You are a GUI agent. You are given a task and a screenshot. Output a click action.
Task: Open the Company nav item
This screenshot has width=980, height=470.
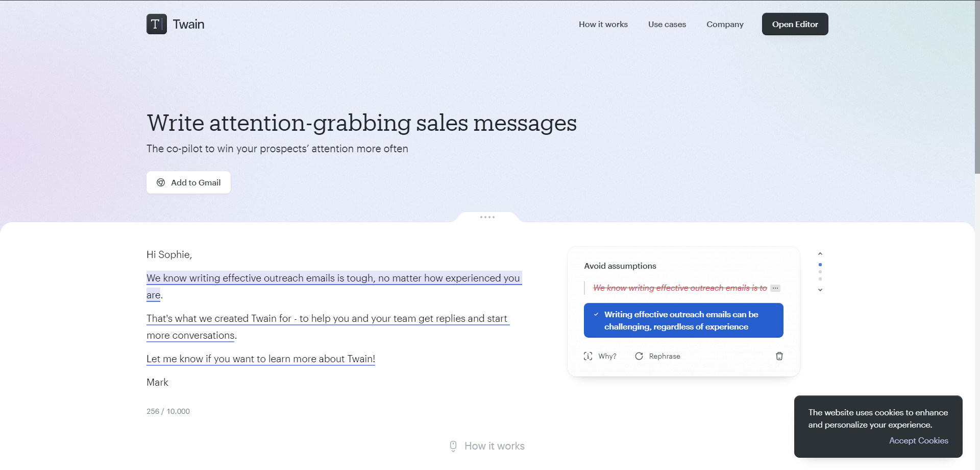click(x=725, y=24)
